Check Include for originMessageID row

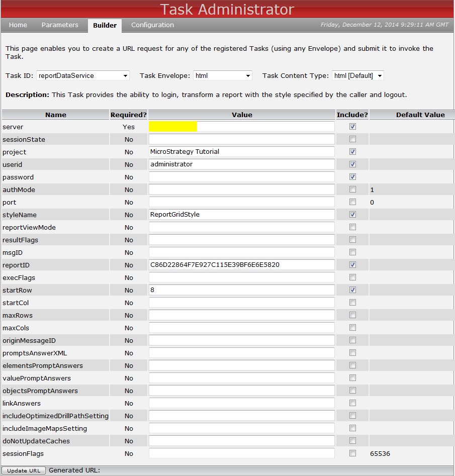tap(352, 340)
